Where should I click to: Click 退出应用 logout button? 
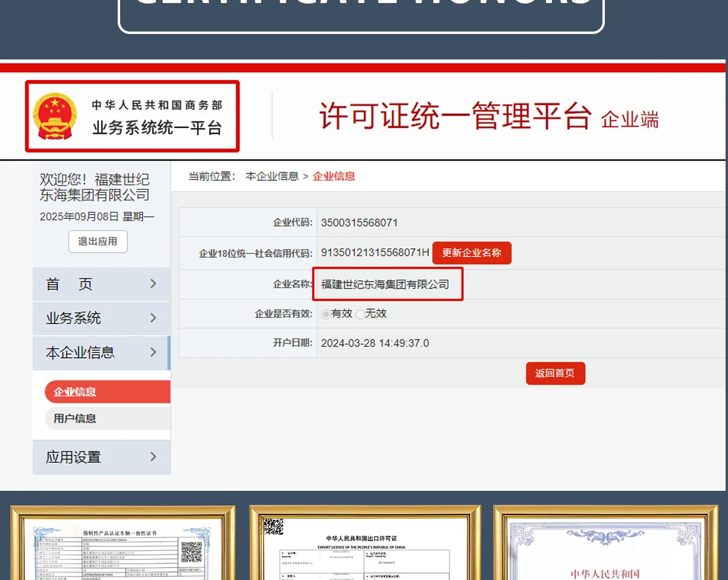[98, 241]
